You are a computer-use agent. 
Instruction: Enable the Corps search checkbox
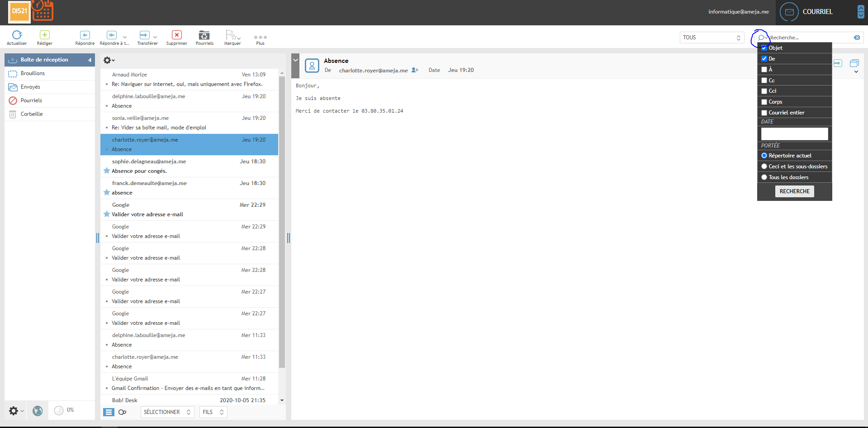[764, 102]
